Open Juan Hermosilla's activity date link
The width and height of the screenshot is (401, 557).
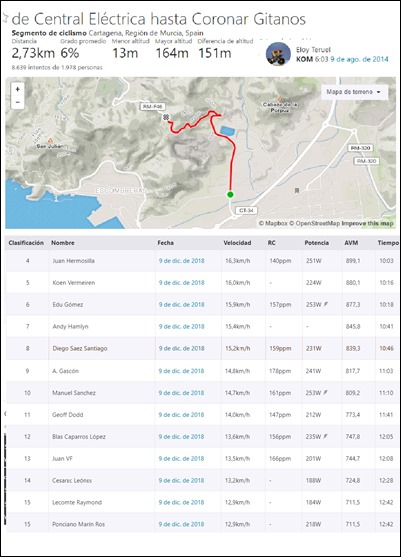tap(181, 261)
